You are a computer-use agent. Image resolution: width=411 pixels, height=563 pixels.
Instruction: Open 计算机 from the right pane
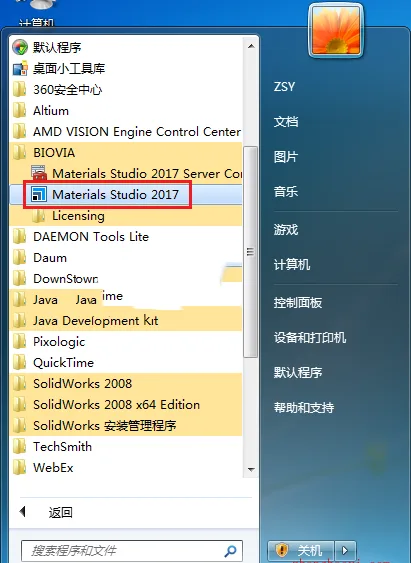pos(292,265)
